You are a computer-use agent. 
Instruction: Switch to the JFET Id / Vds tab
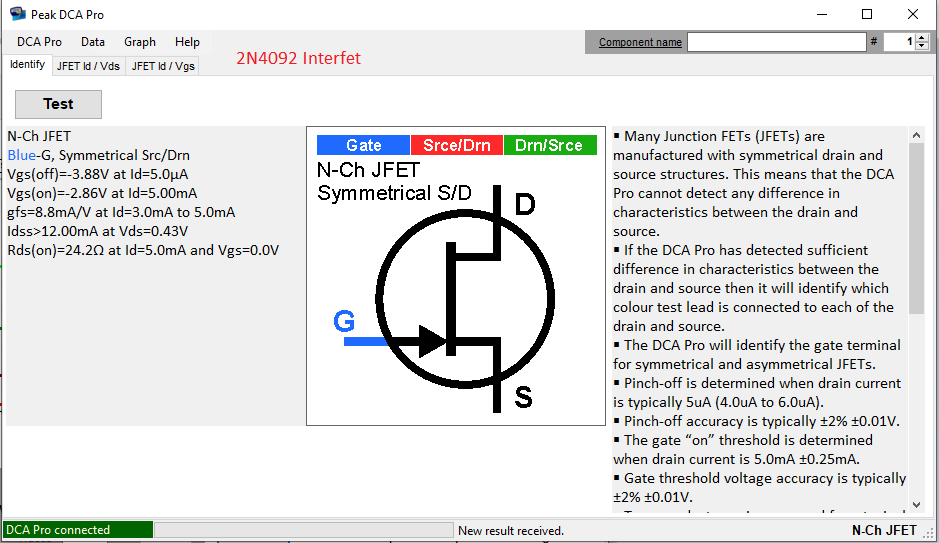(x=88, y=66)
